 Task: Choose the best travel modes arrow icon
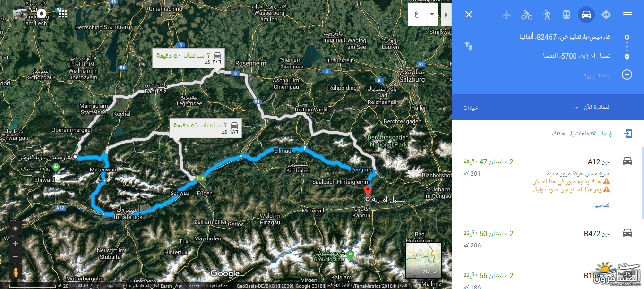tap(606, 15)
